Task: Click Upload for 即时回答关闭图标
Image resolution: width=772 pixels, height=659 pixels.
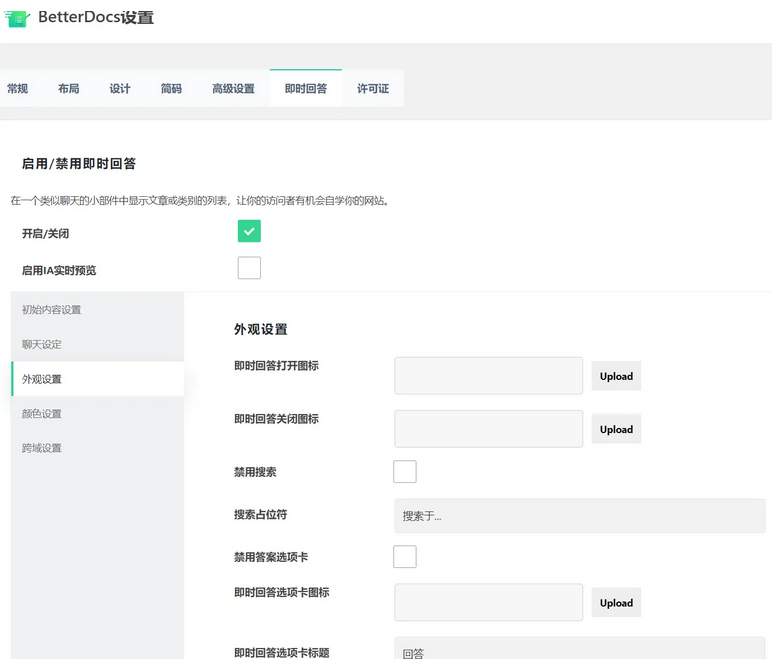Action: tap(616, 429)
